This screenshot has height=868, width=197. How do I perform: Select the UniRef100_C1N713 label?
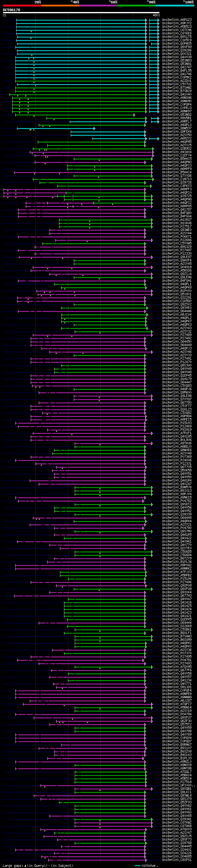pos(177,179)
